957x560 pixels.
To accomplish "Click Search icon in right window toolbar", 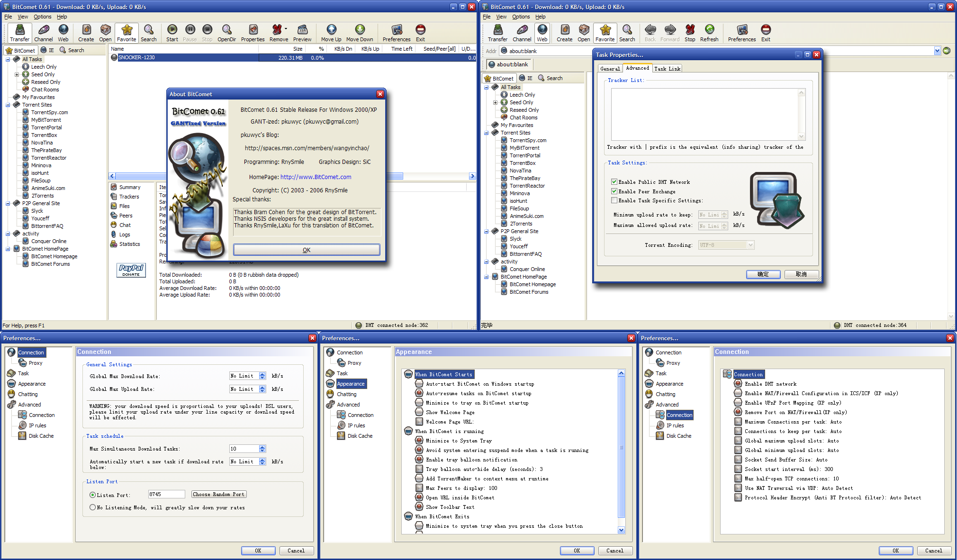I will pos(627,33).
